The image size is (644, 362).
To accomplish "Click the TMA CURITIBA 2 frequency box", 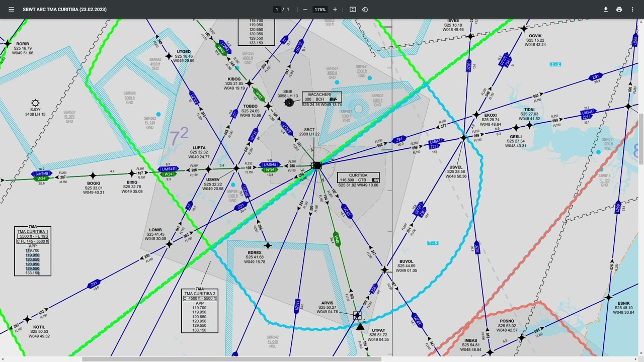I will point(200,311).
